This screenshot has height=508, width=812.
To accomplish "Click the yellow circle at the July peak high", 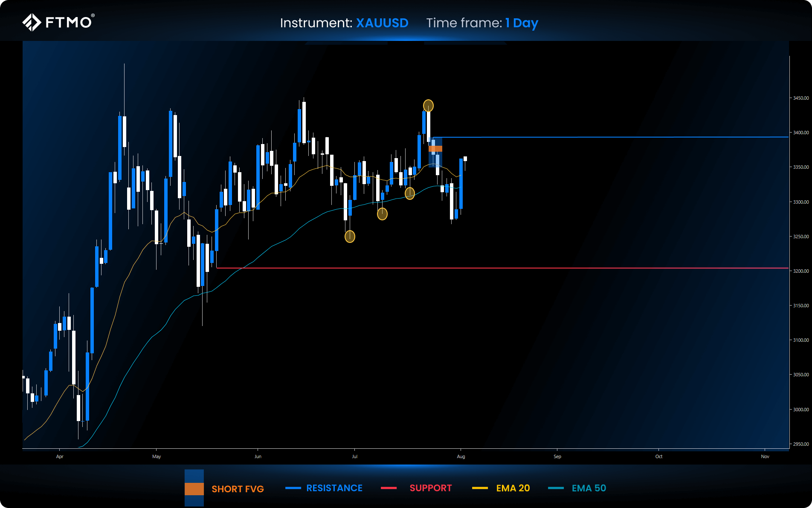I will pyautogui.click(x=428, y=105).
